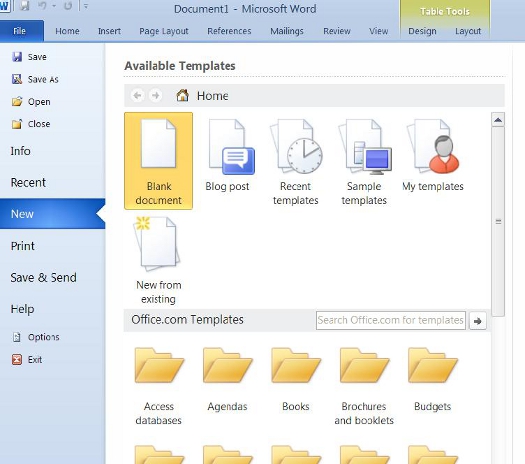
Task: Click Undo in Quick Access Toolbar
Action: point(42,6)
